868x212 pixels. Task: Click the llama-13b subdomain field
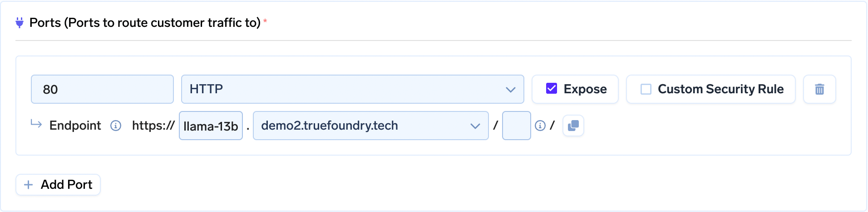211,126
